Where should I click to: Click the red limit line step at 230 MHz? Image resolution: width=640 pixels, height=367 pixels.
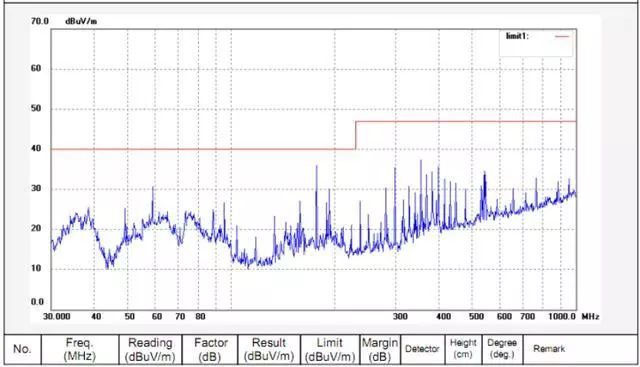pos(356,135)
